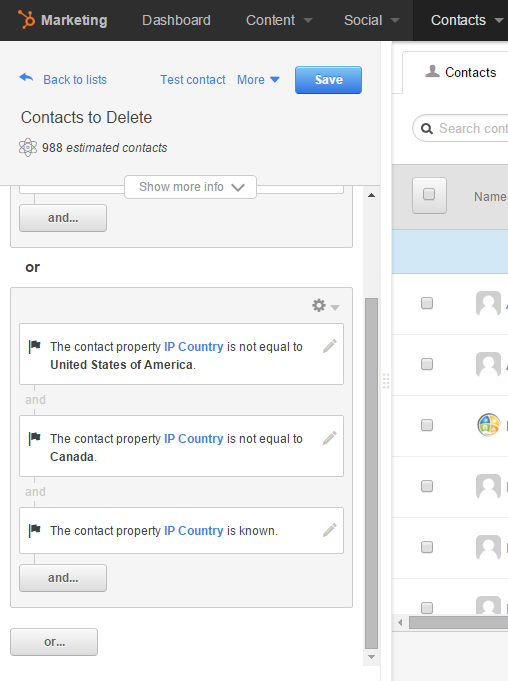Viewport: 508px width, 681px height.
Task: Click the back arrow icon beside Back to lists
Action: coord(26,78)
